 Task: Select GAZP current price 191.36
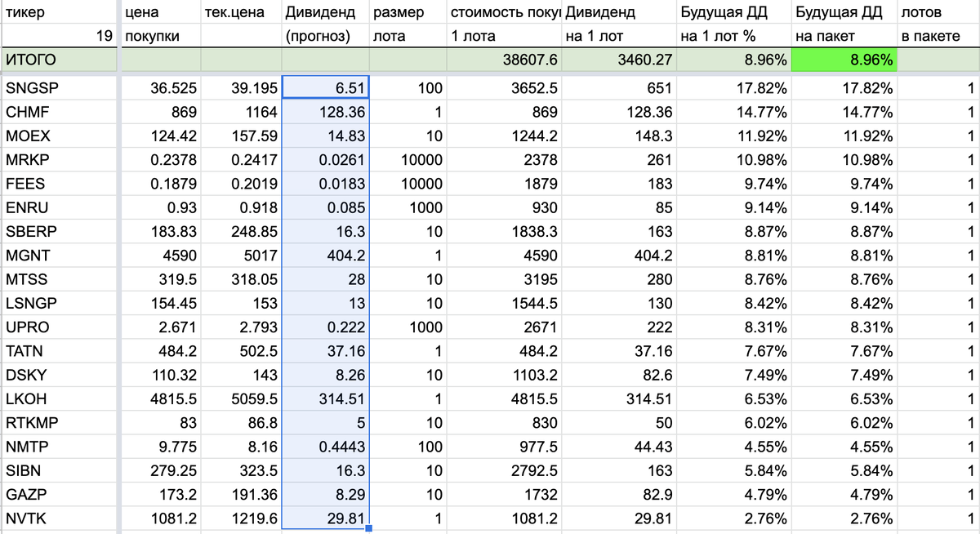(x=241, y=495)
